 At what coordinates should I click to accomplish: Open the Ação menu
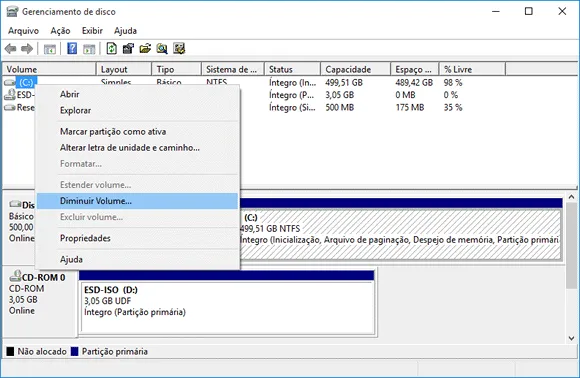pos(60,31)
